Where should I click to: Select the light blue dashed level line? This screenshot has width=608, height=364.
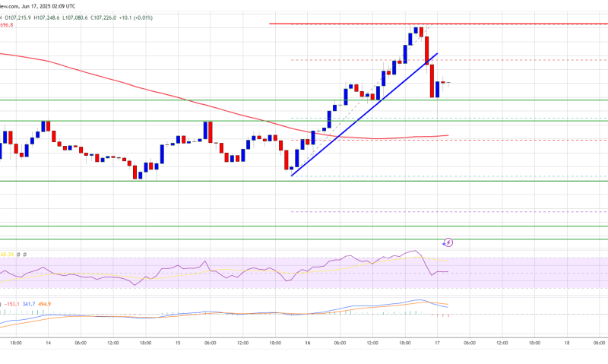pos(449,176)
